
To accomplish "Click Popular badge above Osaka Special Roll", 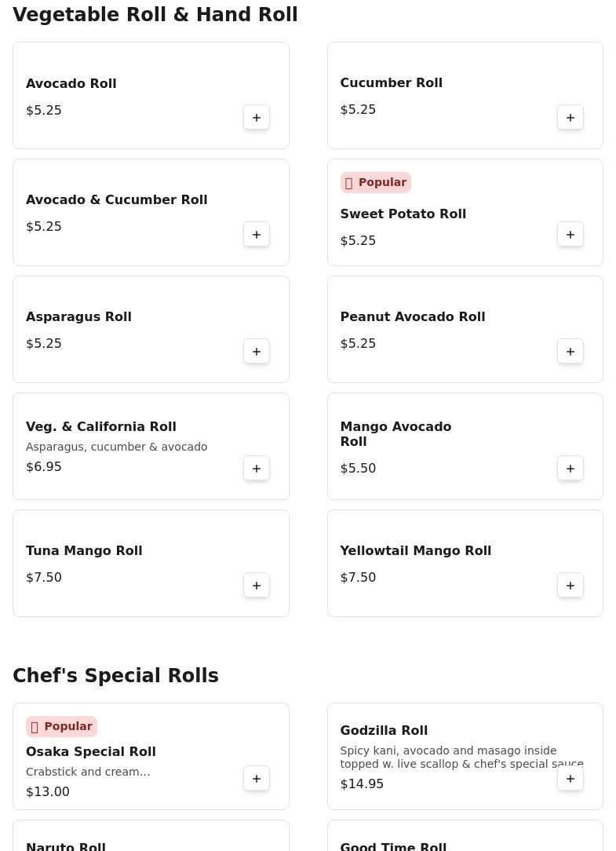I will click(61, 726).
